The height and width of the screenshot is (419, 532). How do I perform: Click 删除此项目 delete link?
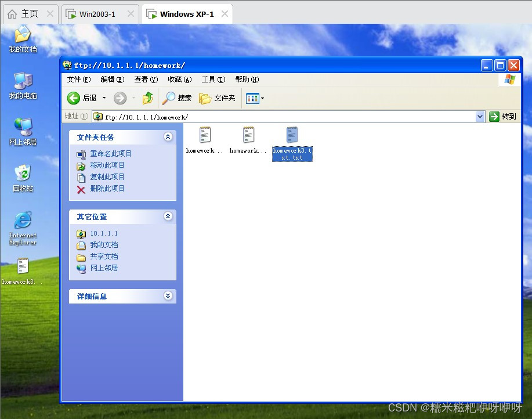[x=107, y=188]
